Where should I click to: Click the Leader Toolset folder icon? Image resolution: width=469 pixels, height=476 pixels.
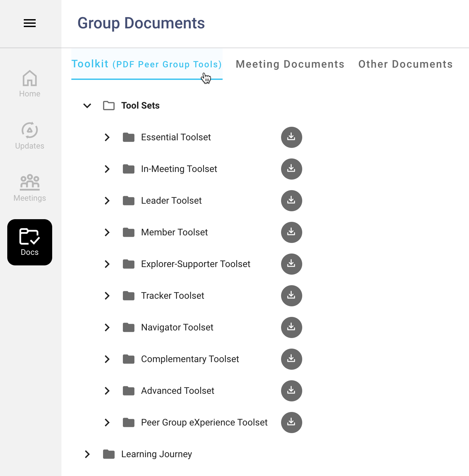128,201
